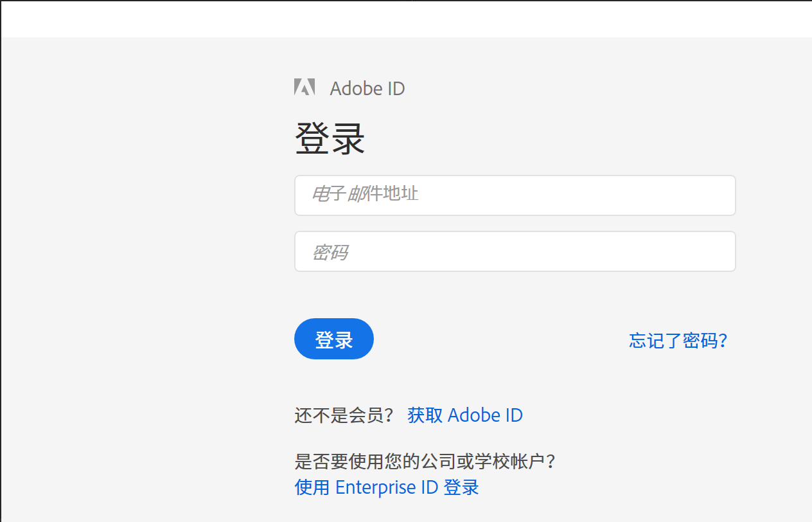Follow the 获取 Adobe ID link
This screenshot has height=522, width=812.
(x=465, y=415)
